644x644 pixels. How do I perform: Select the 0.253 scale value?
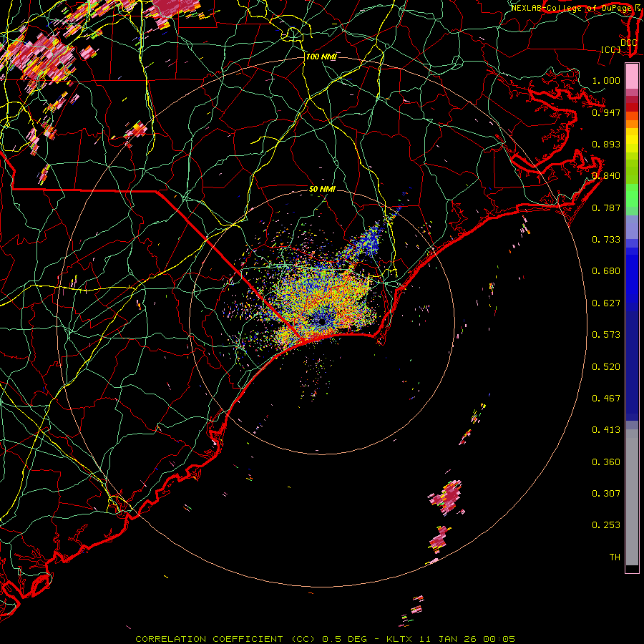point(606,525)
